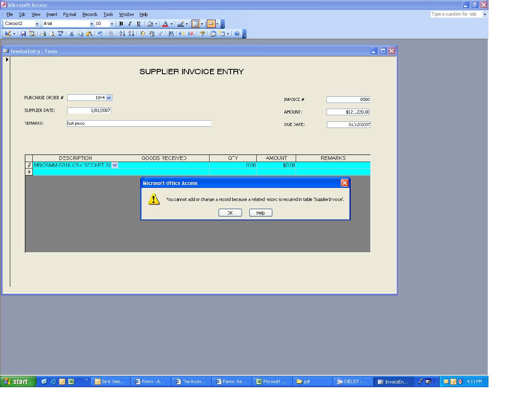
Task: Apply the Font/Fore Color red A
Action: 165,24
